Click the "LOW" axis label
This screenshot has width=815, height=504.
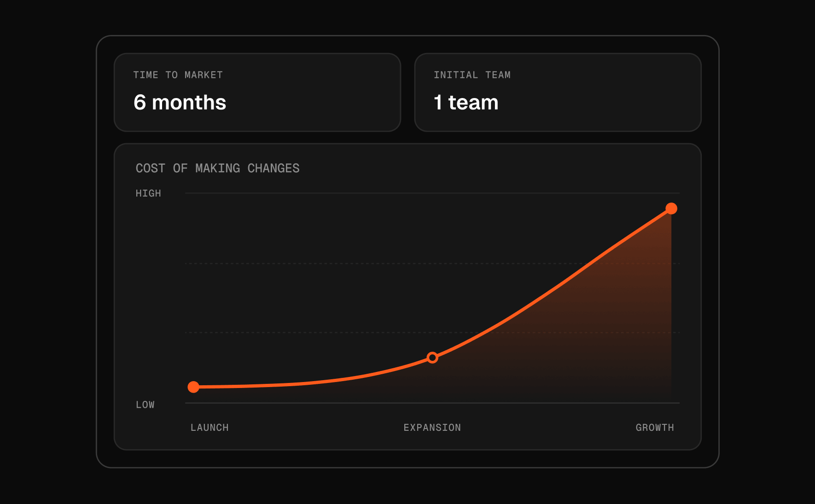click(145, 405)
